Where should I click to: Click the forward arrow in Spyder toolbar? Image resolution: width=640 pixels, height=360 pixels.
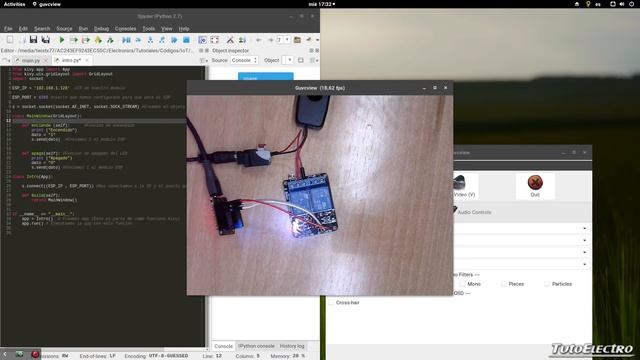tap(270, 40)
